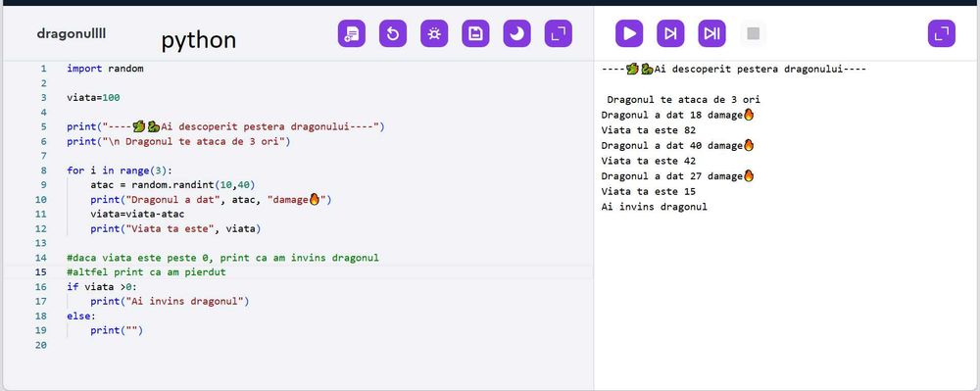Click the python language label
Viewport: 980px width, 391px height.
coord(199,40)
